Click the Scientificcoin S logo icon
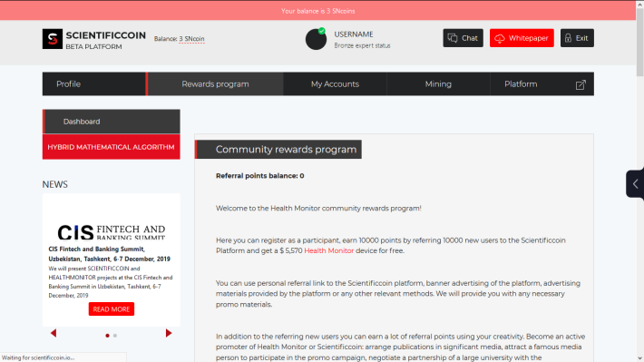The image size is (644, 362). (53, 39)
